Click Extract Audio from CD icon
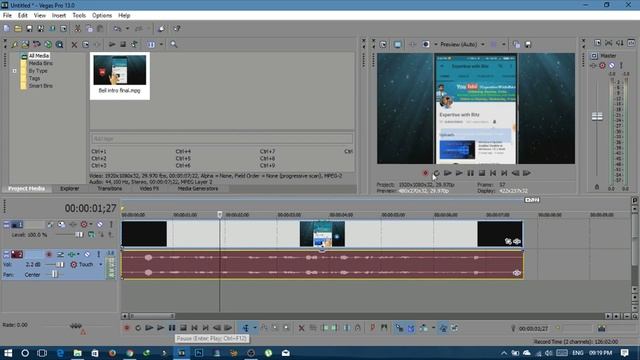Image resolution: width=640 pixels, height=360 pixels. coord(48,44)
